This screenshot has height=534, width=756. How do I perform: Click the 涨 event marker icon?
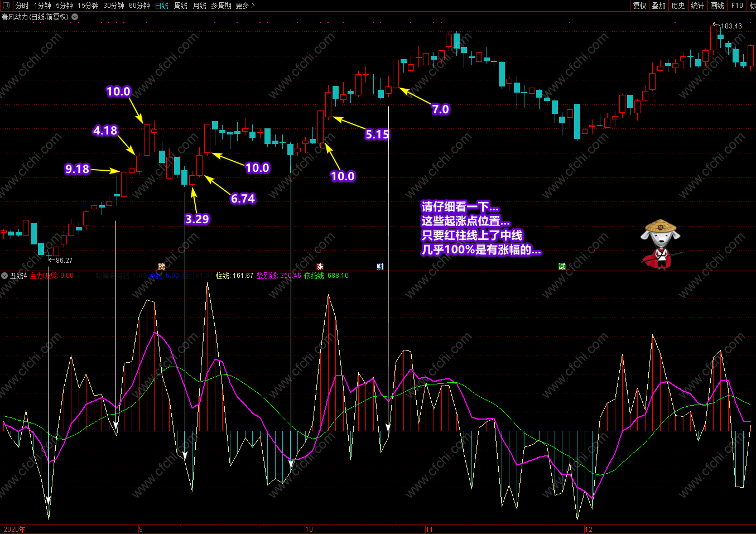[320, 267]
